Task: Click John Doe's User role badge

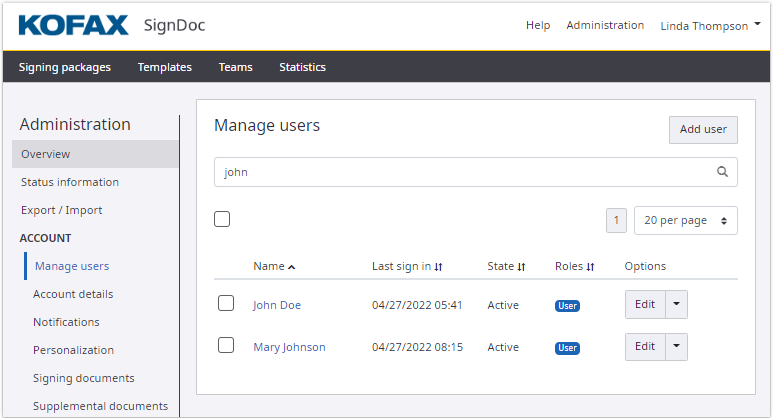Action: coord(567,306)
